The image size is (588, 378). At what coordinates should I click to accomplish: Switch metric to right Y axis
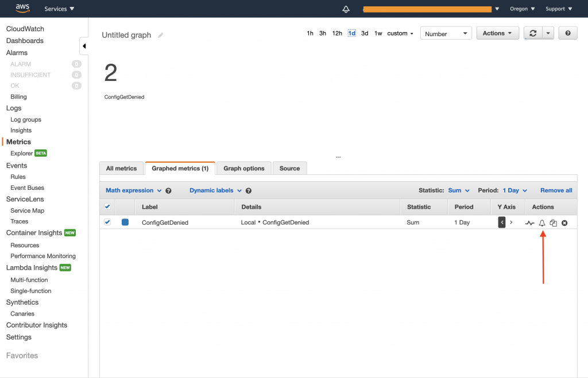[x=511, y=222]
